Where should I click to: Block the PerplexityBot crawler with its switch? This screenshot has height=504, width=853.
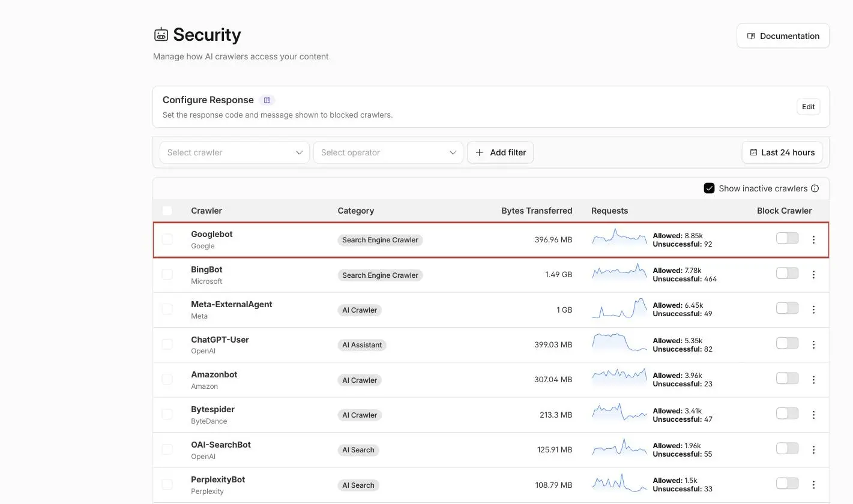(787, 483)
